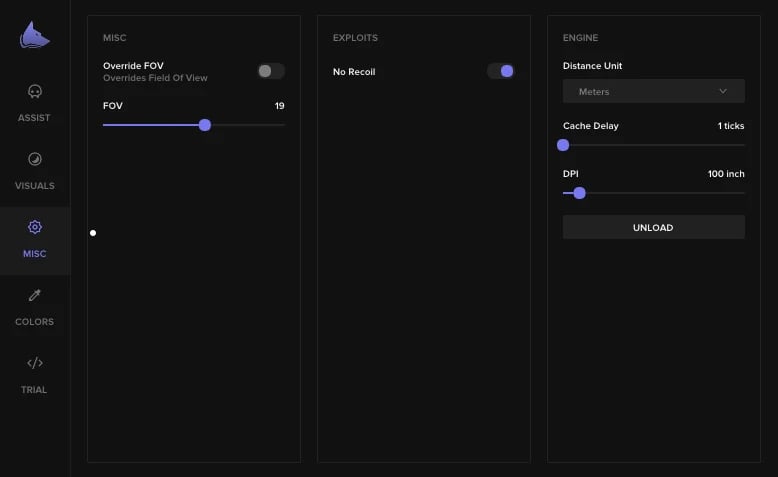Click the Misc gear icon
Viewport: 778px width, 477px height.
35,227
